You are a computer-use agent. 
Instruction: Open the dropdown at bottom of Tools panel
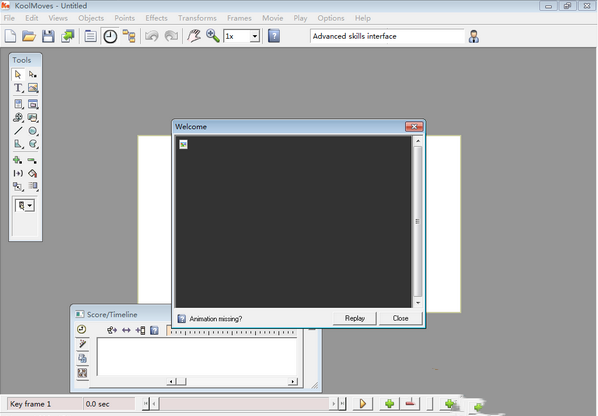25,206
